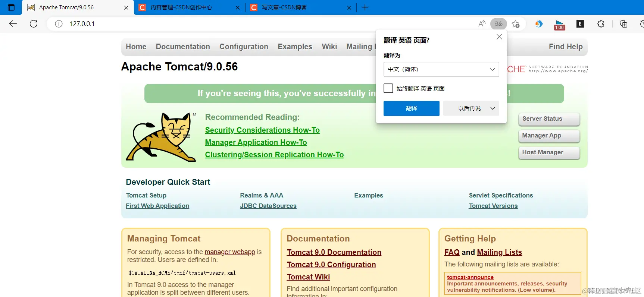
Task: Open the Realms & AAA link
Action: click(x=262, y=195)
